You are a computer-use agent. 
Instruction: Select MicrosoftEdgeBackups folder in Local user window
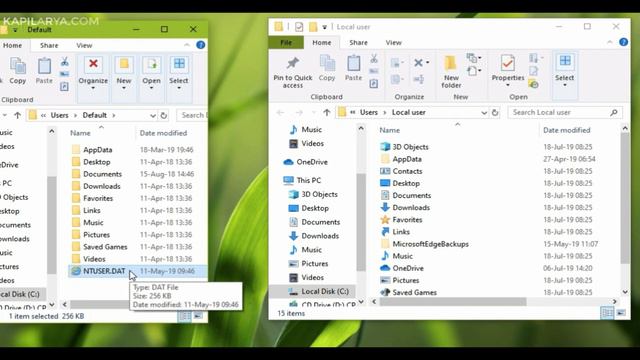430,244
